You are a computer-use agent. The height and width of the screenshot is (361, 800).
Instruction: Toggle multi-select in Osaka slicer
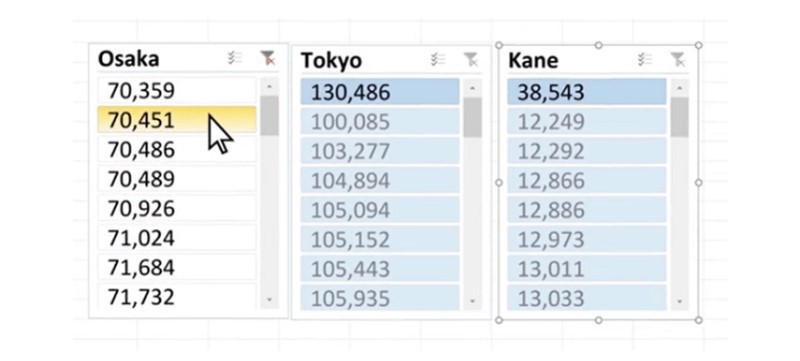coord(235,59)
